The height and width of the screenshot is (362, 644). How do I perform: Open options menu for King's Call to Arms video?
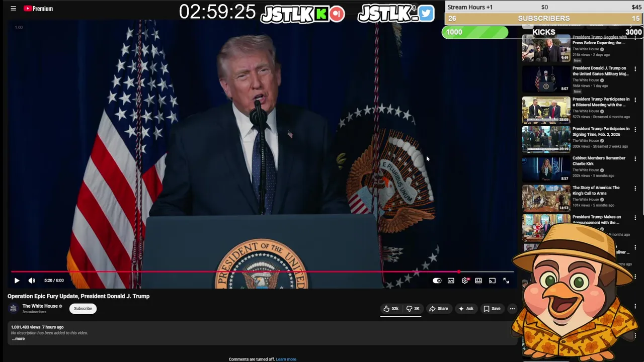(x=635, y=189)
